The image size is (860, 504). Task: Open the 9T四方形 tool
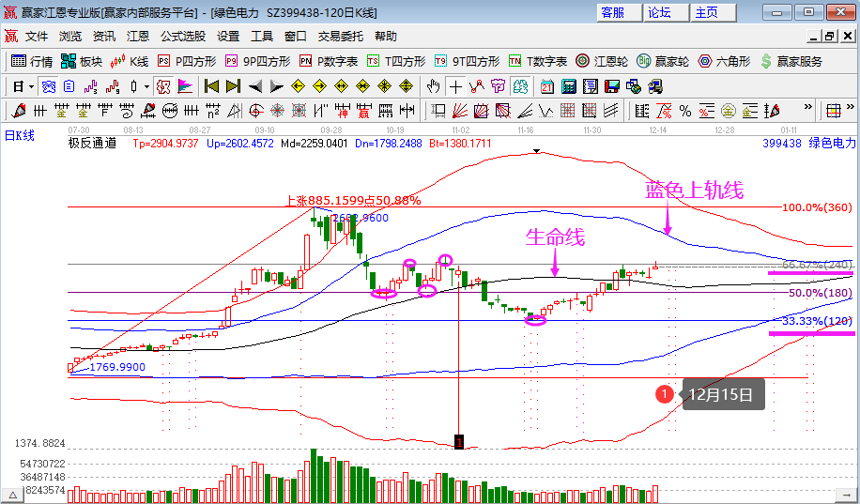467,61
